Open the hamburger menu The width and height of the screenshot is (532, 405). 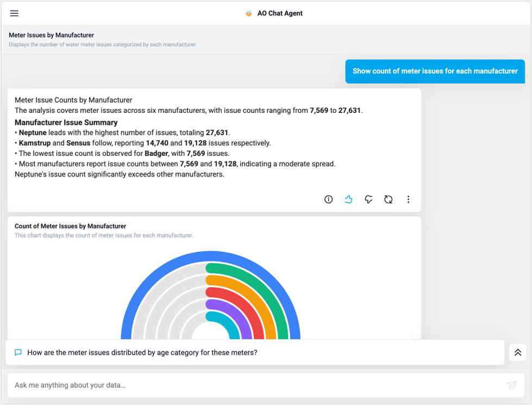point(14,13)
